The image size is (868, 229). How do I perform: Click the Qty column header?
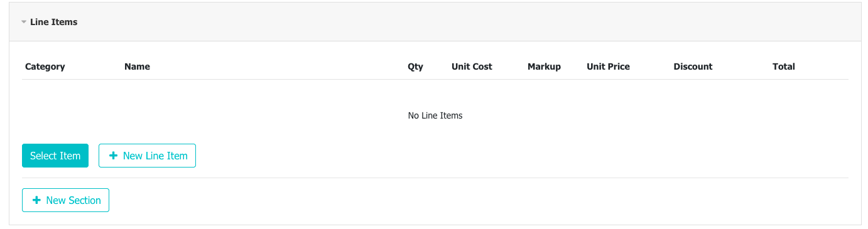pos(415,67)
